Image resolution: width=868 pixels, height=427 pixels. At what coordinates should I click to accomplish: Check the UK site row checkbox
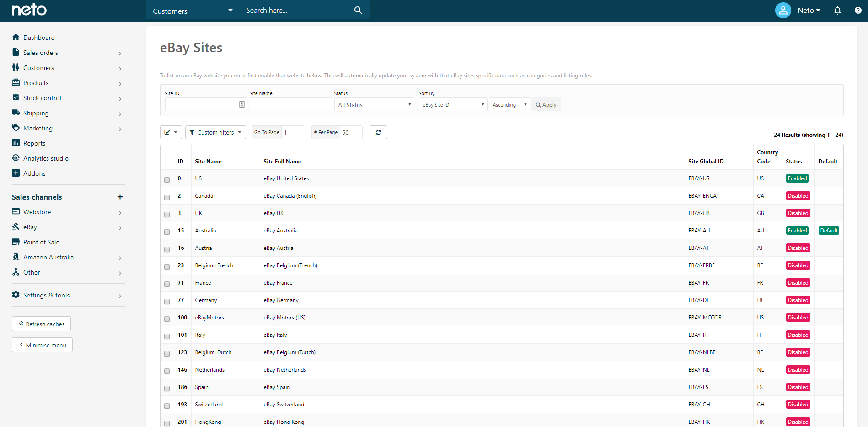(x=167, y=215)
